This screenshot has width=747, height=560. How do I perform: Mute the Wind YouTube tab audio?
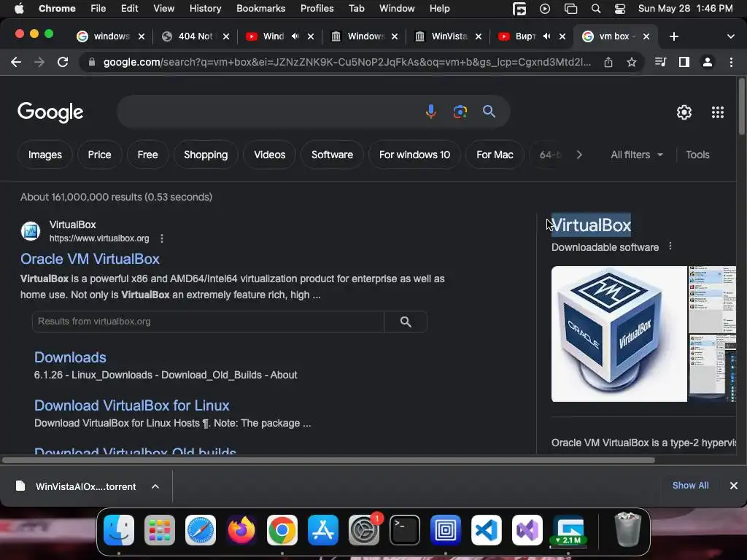pyautogui.click(x=295, y=36)
